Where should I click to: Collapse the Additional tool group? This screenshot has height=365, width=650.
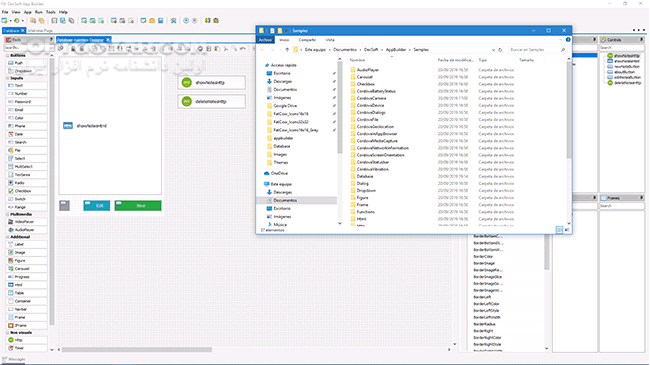point(7,237)
